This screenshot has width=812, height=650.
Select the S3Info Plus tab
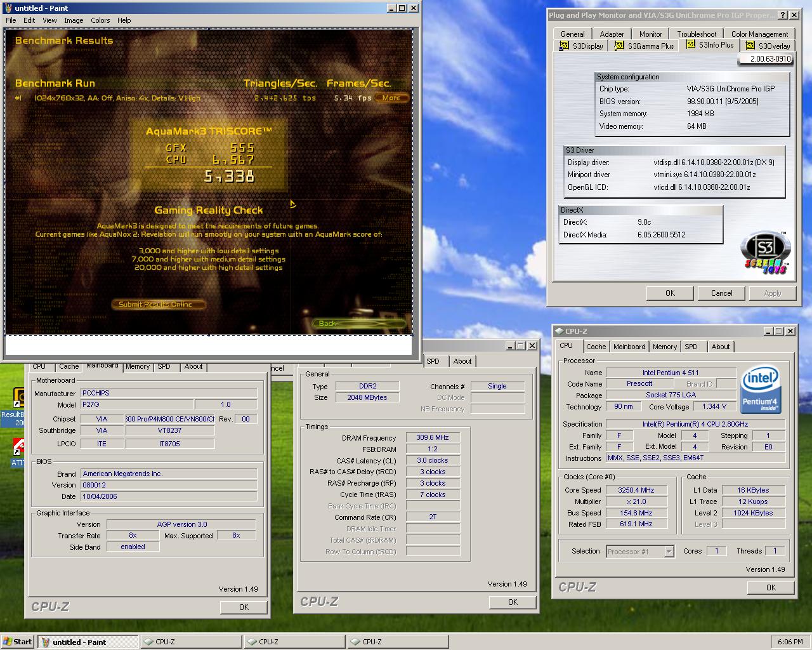pyautogui.click(x=709, y=45)
